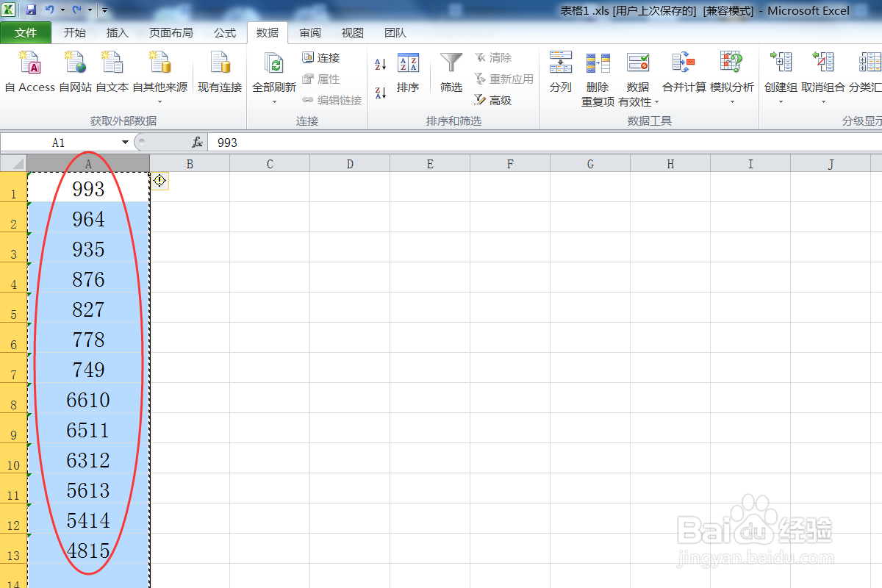Image resolution: width=882 pixels, height=588 pixels.
Task: Click the Excel application icon
Action: (x=10, y=10)
